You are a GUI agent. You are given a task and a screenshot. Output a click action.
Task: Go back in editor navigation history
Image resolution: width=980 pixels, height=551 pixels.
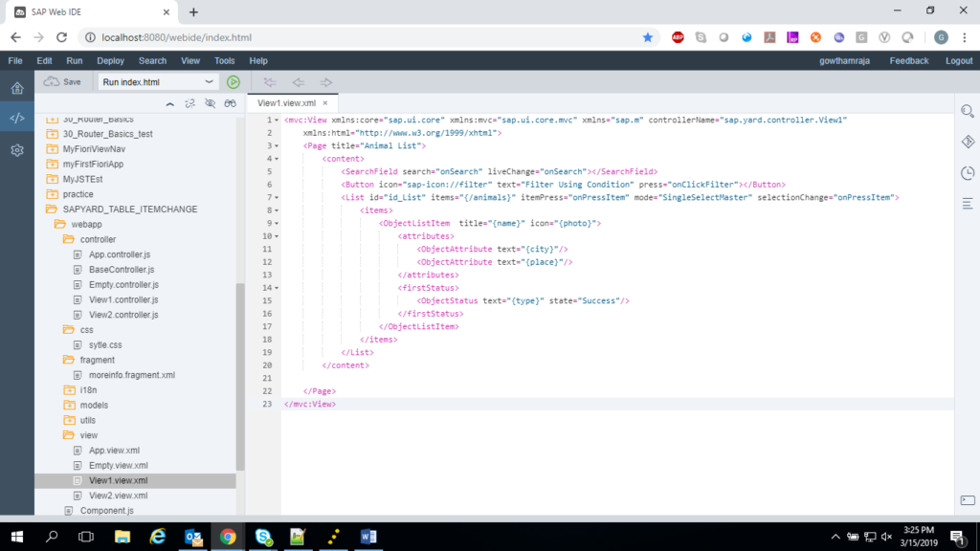(x=299, y=82)
